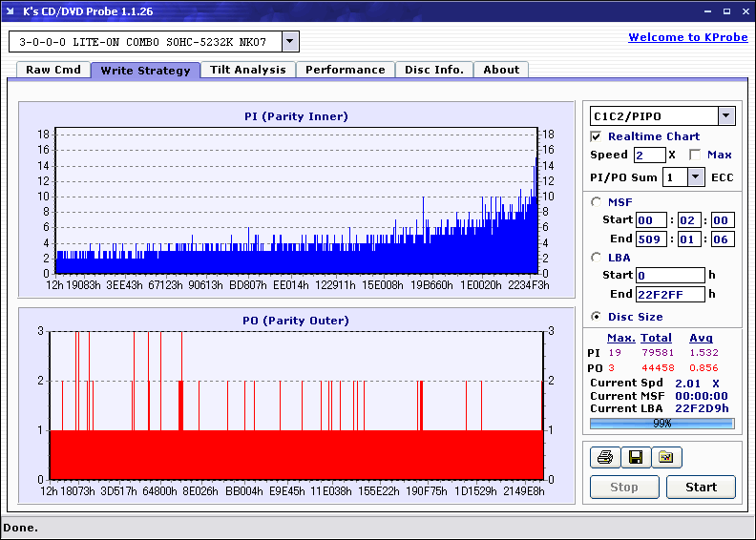Click the LBA End value field
The width and height of the screenshot is (756, 540).
click(671, 294)
